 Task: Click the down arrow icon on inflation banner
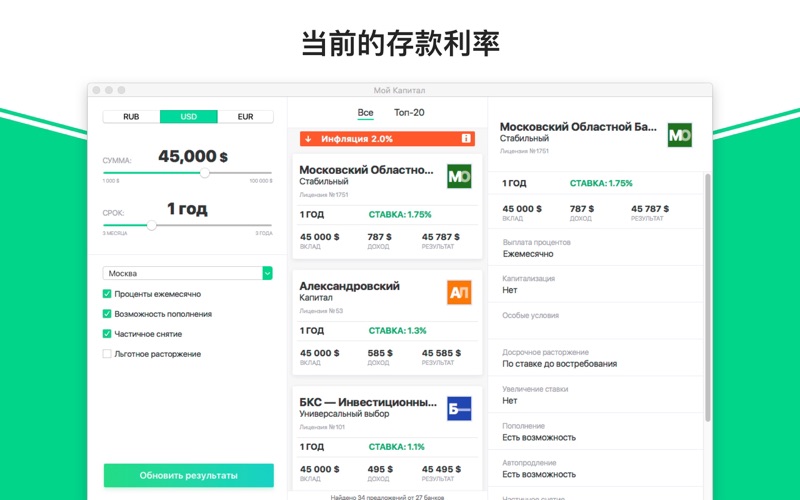point(309,139)
